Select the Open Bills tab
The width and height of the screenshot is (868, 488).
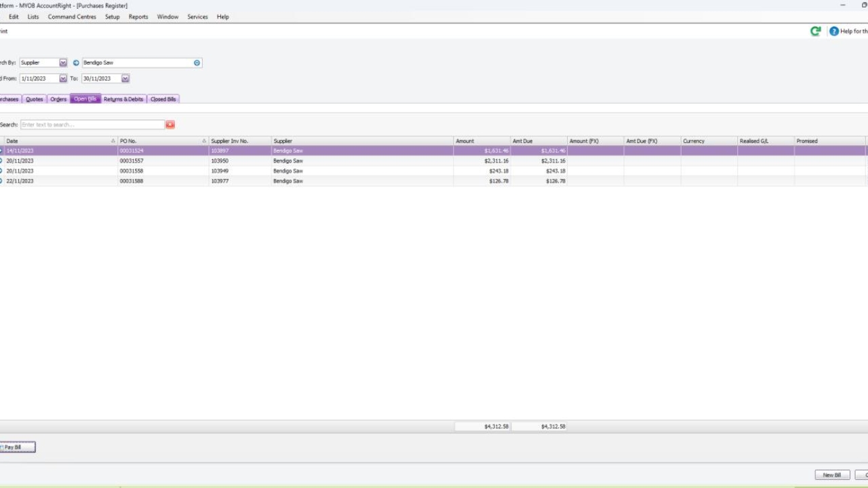click(85, 99)
